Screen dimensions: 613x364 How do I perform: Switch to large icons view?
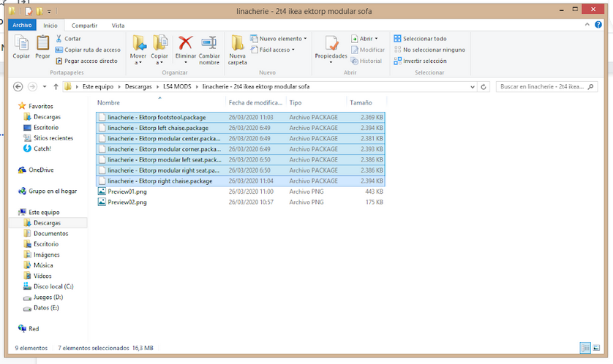coord(596,348)
